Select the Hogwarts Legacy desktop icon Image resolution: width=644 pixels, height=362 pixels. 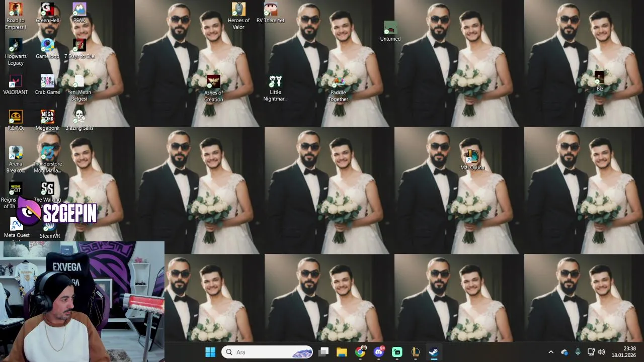pos(16,52)
